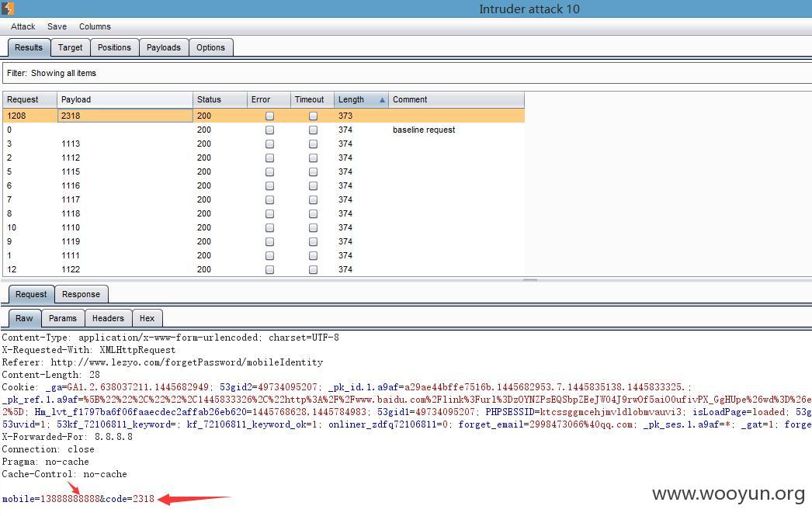Viewport: 812px width, 516px height.
Task: Toggle Error checkbox for payload 1122
Action: (x=269, y=270)
